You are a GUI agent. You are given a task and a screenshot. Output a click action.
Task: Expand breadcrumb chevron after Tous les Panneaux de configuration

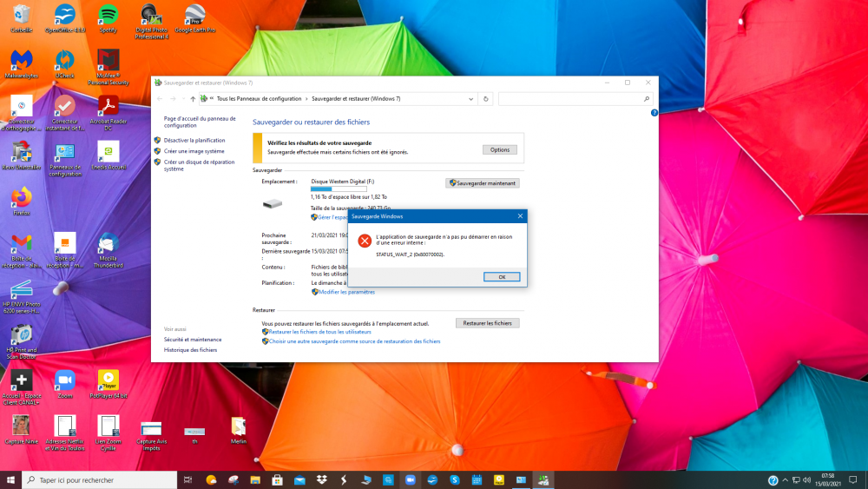click(306, 99)
